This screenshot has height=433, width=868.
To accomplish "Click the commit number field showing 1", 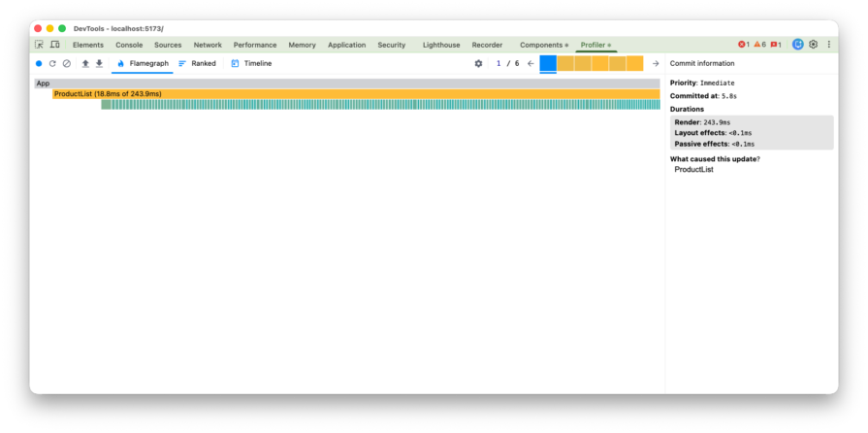I will click(x=498, y=64).
